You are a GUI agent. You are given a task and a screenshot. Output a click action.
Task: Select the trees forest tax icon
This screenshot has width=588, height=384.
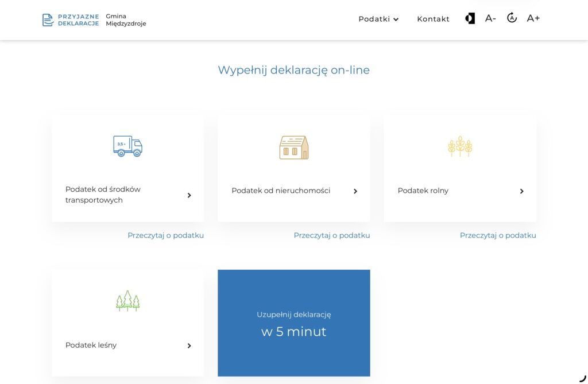pos(128,301)
